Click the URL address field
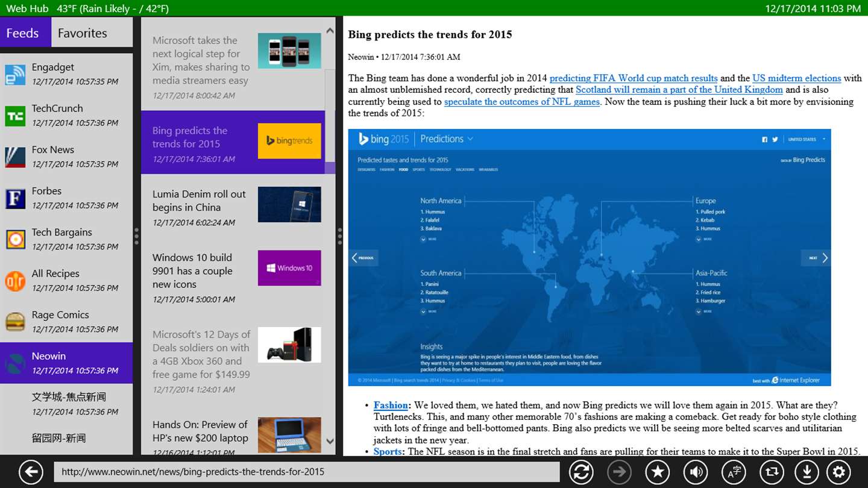Screen dimensions: 868x488 click(x=307, y=472)
